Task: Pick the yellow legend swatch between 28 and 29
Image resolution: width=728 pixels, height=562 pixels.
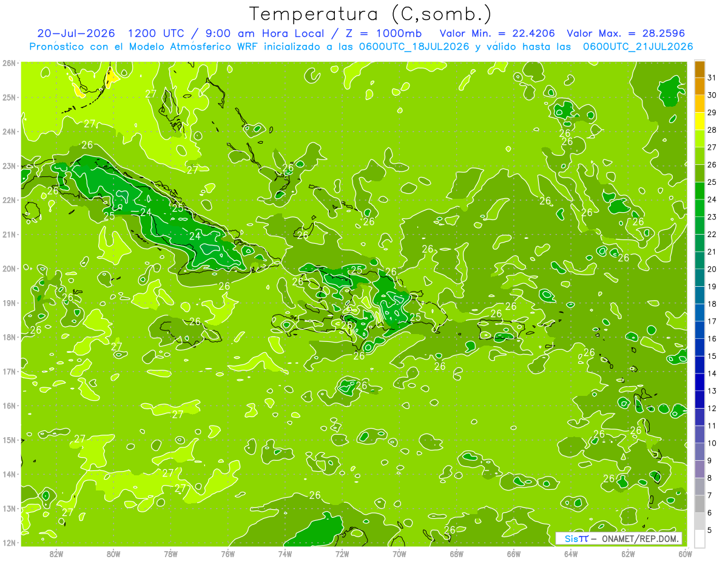Action: point(699,121)
